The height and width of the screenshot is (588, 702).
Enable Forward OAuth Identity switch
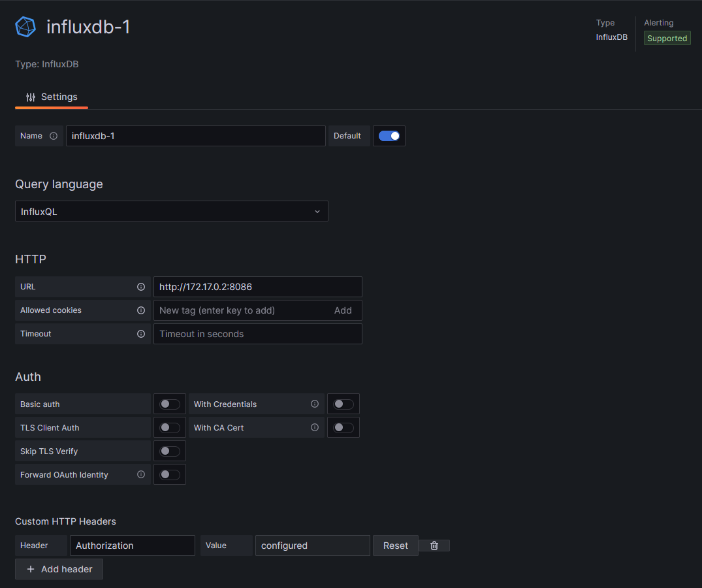[x=170, y=475]
